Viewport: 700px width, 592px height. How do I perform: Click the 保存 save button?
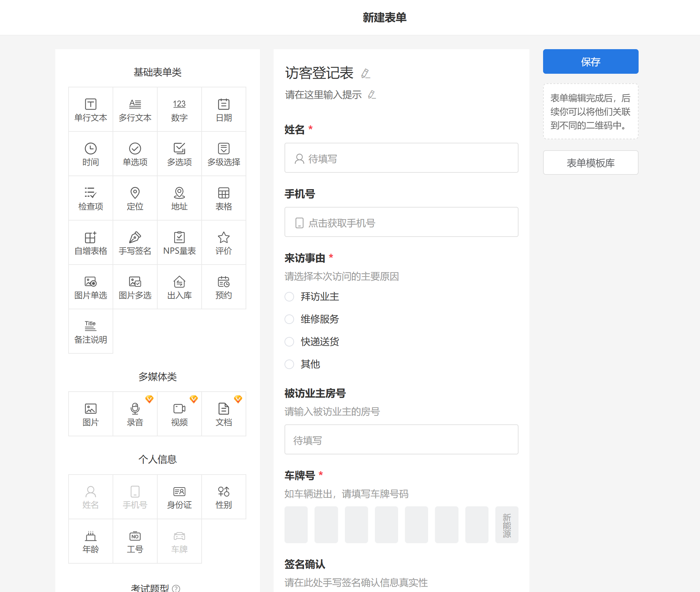pos(590,62)
